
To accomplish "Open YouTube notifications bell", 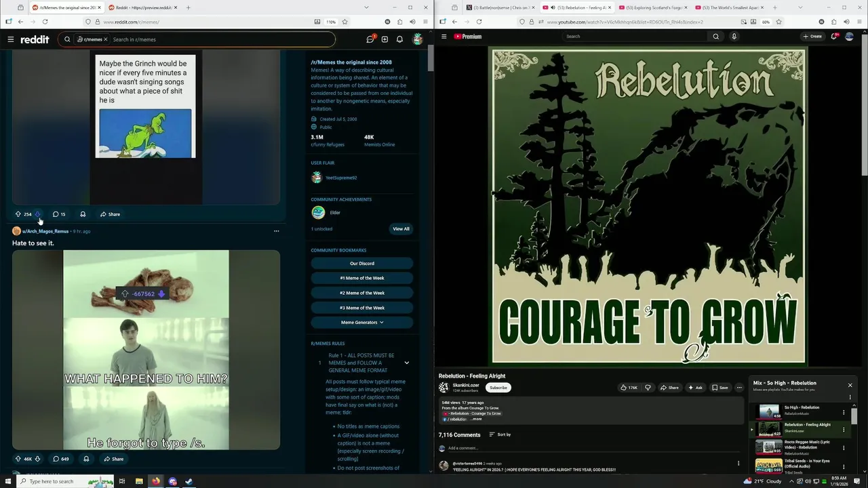I will 834,37.
